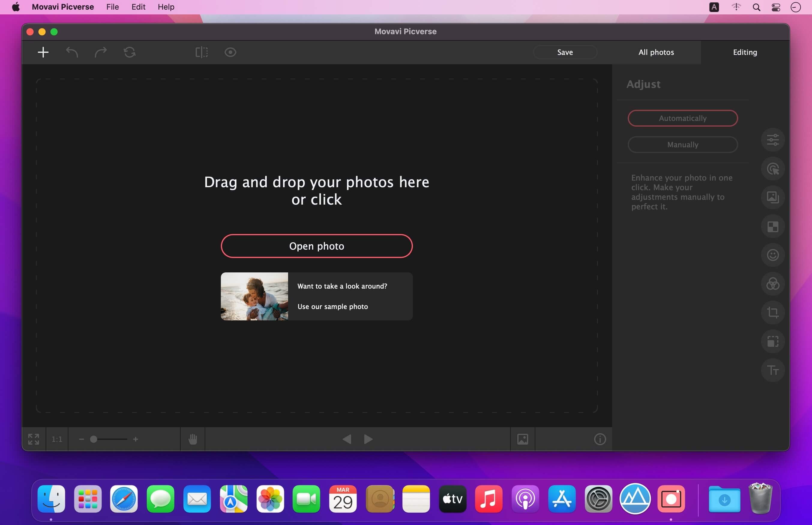This screenshot has height=525, width=812.
Task: Open System Preferences from the dock
Action: coord(598,499)
